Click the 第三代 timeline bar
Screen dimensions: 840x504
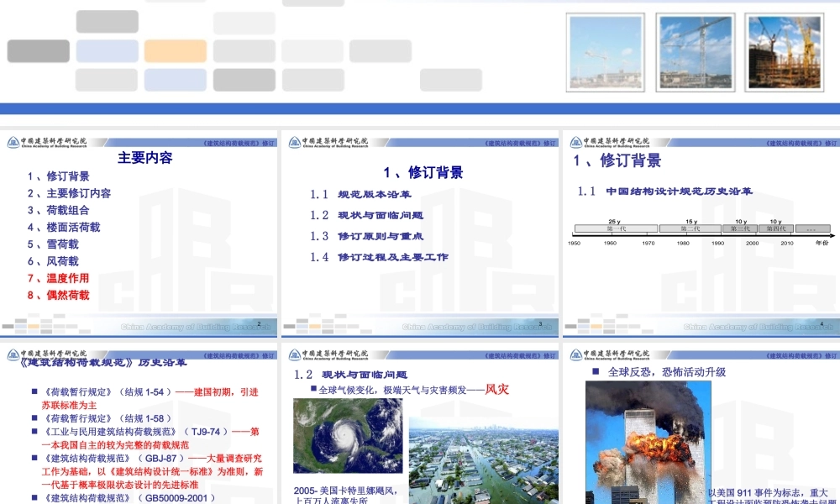(740, 228)
